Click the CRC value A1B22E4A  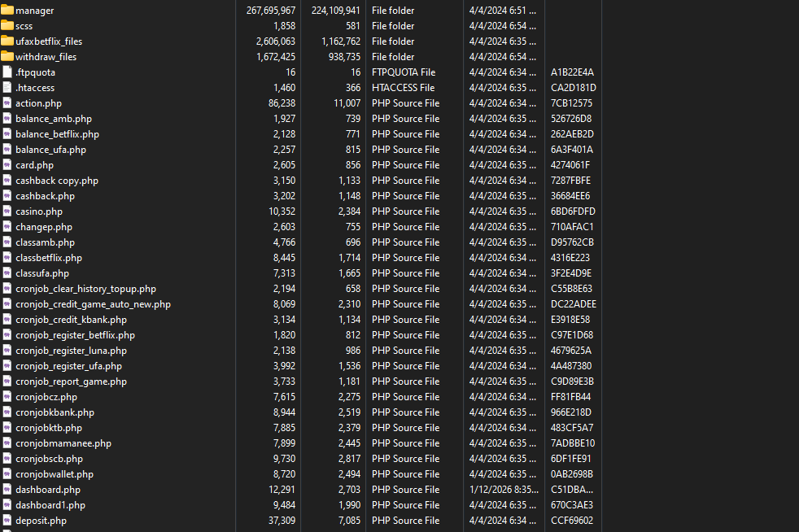[x=572, y=72]
